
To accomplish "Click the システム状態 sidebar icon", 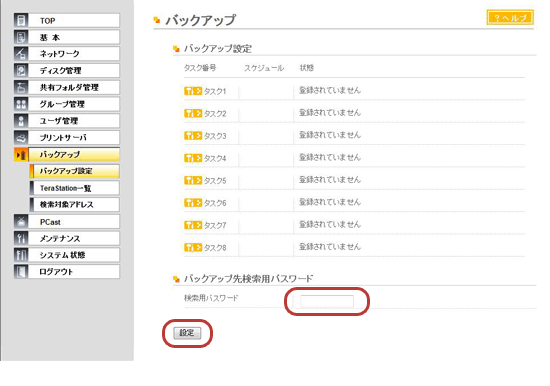I will click(21, 255).
